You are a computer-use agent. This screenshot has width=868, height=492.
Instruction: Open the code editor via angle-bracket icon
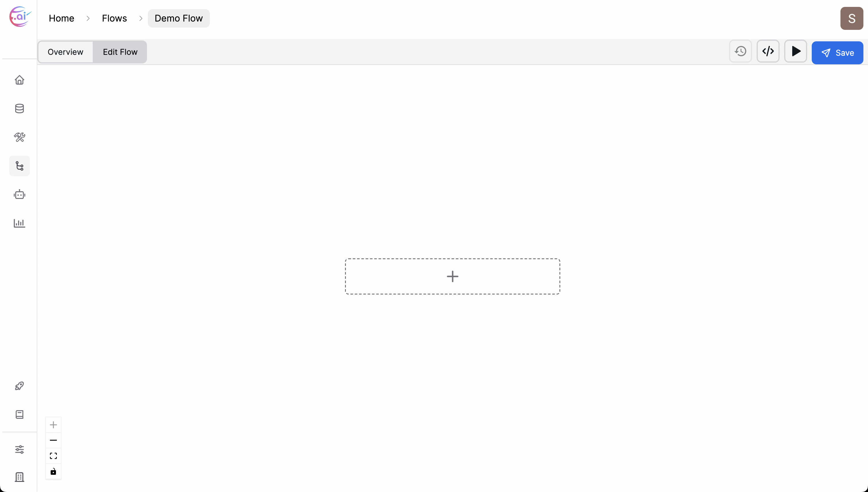tap(768, 51)
